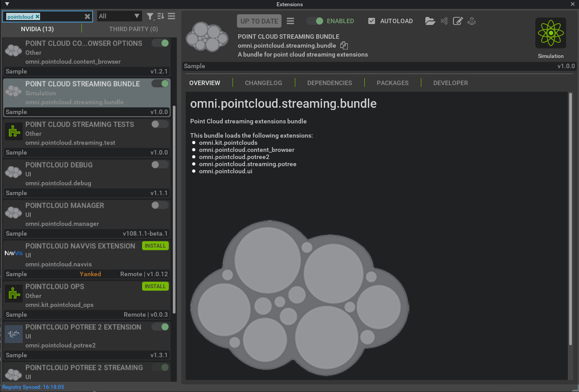Disable the ENABLED toggle for the streaming bundle
The image size is (579, 392).
point(316,20)
